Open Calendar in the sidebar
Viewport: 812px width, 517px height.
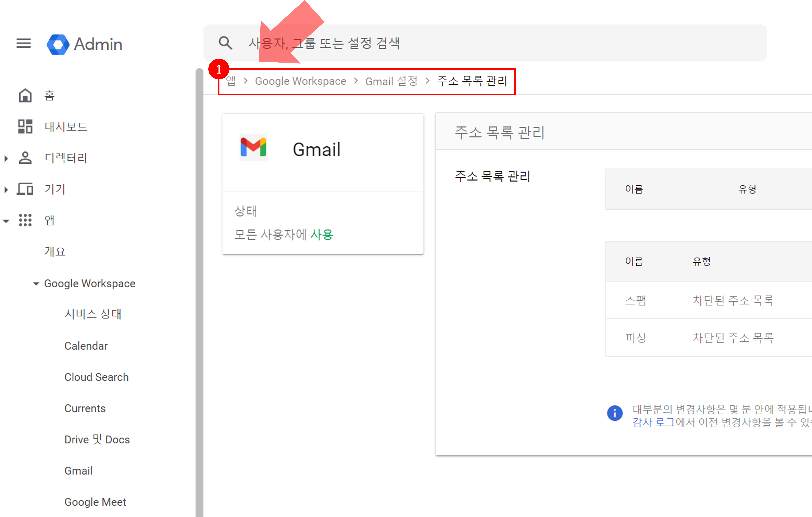pyautogui.click(x=86, y=346)
